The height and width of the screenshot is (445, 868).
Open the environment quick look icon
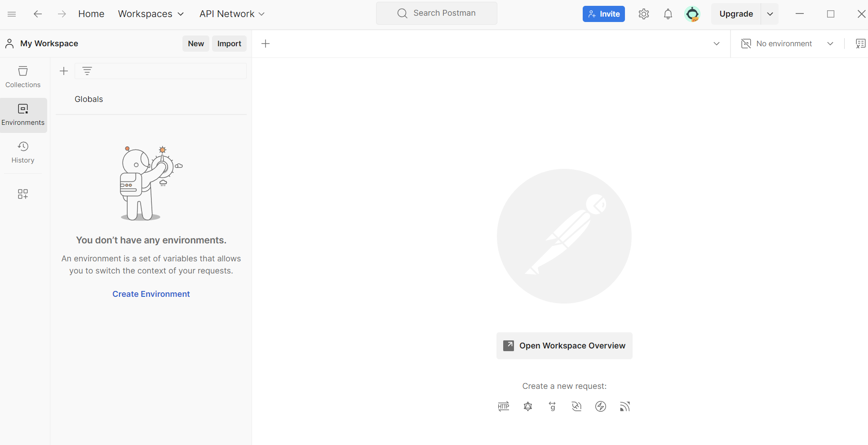860,44
